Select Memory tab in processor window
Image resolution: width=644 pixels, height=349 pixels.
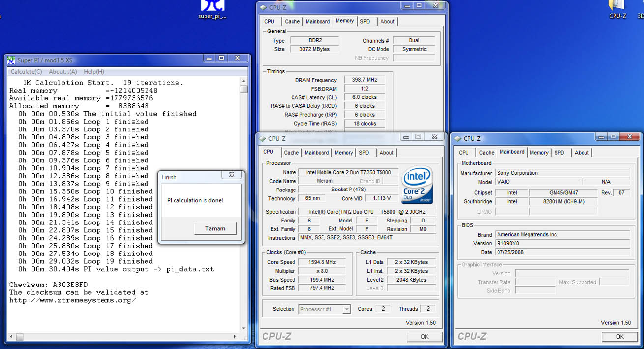(344, 153)
